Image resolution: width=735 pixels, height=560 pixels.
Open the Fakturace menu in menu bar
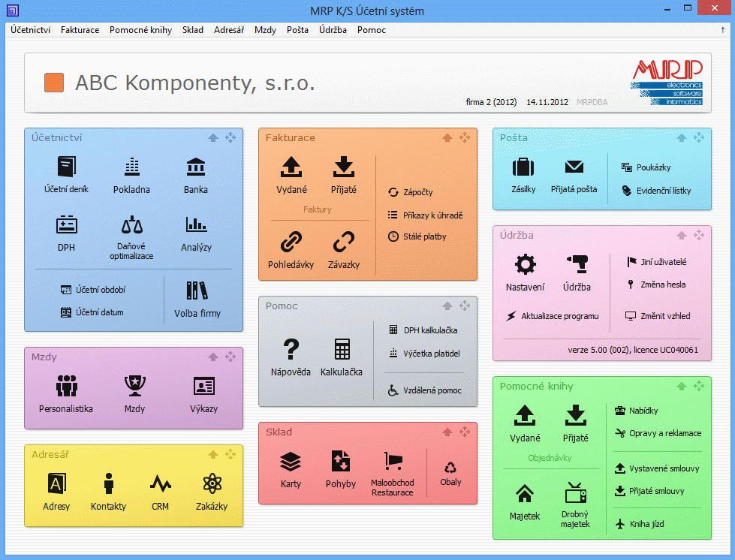click(x=80, y=30)
